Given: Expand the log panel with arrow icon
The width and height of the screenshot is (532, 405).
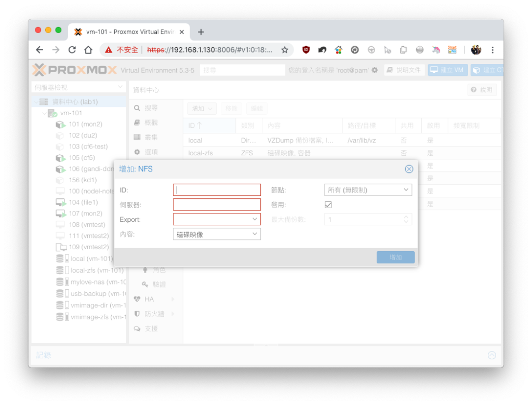Looking at the screenshot, I should [491, 355].
